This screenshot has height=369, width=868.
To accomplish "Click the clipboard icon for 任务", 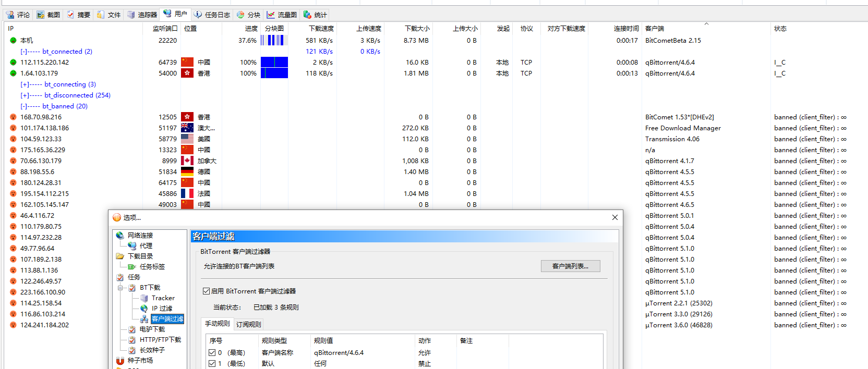I will (120, 277).
